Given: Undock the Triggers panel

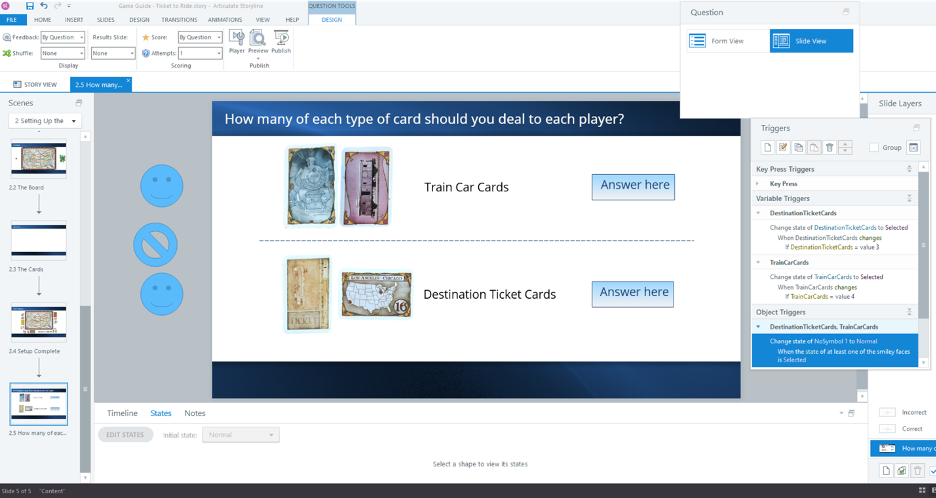Looking at the screenshot, I should point(917,128).
